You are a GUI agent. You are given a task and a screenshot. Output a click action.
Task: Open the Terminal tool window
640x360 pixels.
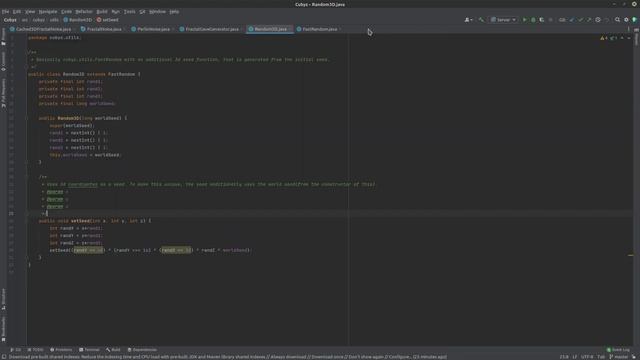click(89, 350)
